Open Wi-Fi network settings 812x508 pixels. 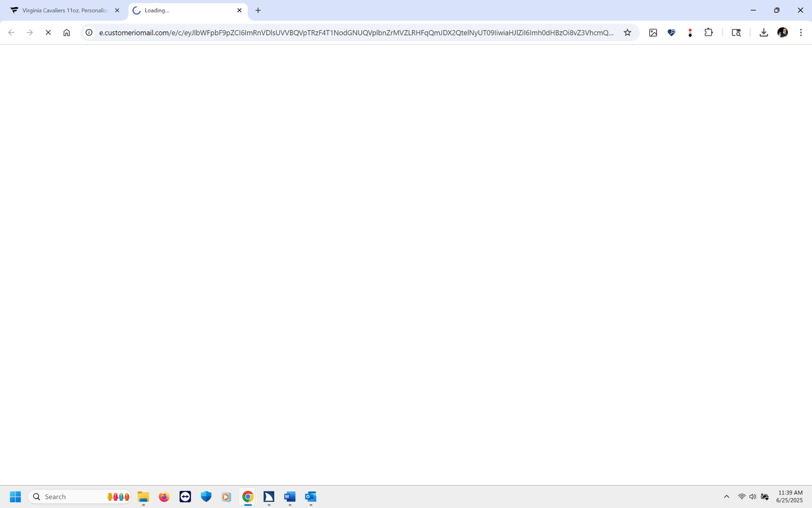click(x=742, y=497)
